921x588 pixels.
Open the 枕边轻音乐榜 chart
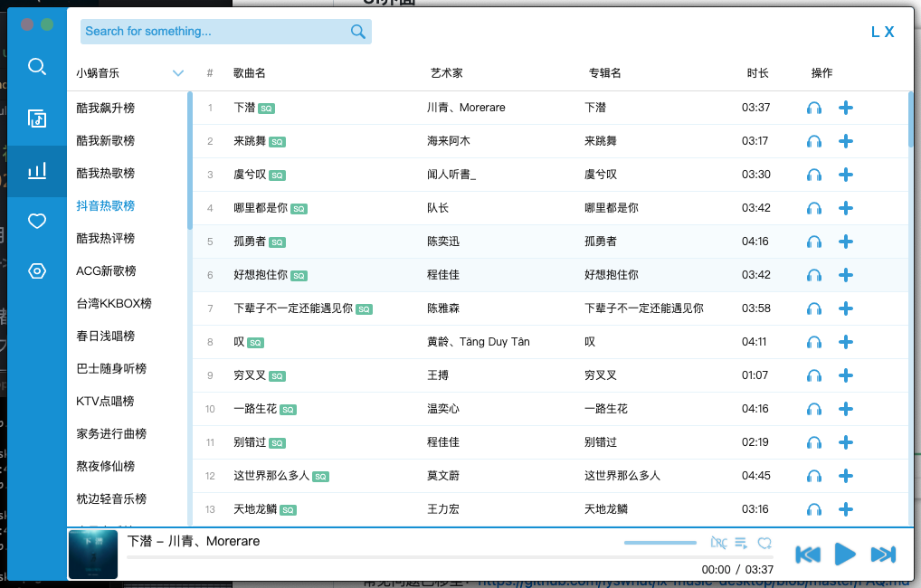[x=111, y=499]
